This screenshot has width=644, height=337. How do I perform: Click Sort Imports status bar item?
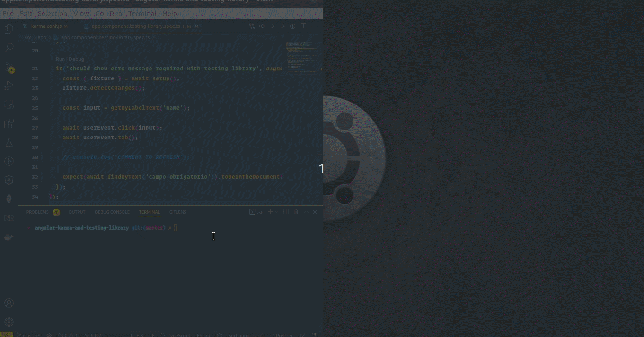click(245, 335)
